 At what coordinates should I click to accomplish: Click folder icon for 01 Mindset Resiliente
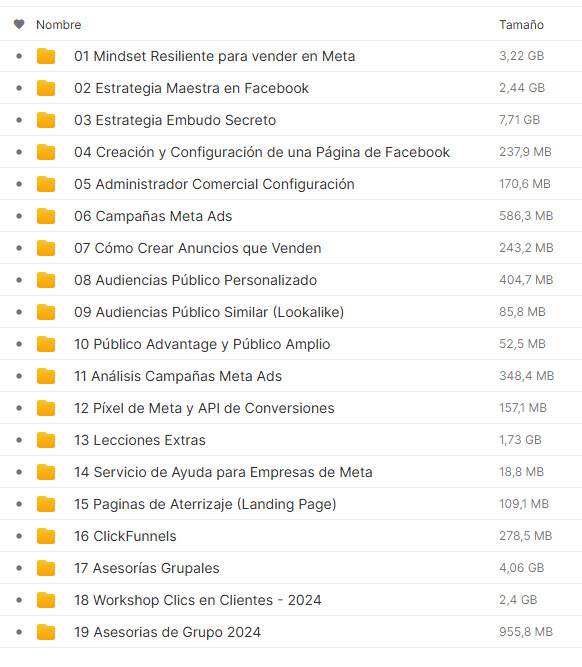[46, 56]
